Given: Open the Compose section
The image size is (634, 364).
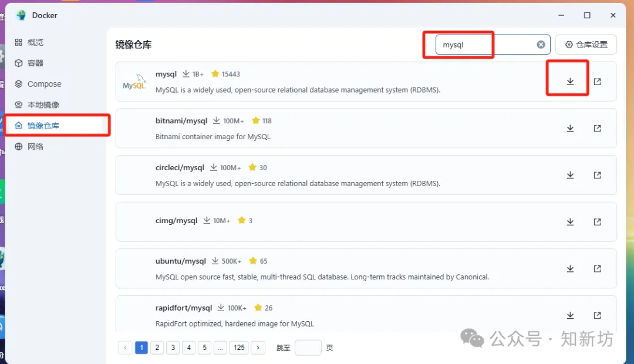Looking at the screenshot, I should click(x=44, y=84).
